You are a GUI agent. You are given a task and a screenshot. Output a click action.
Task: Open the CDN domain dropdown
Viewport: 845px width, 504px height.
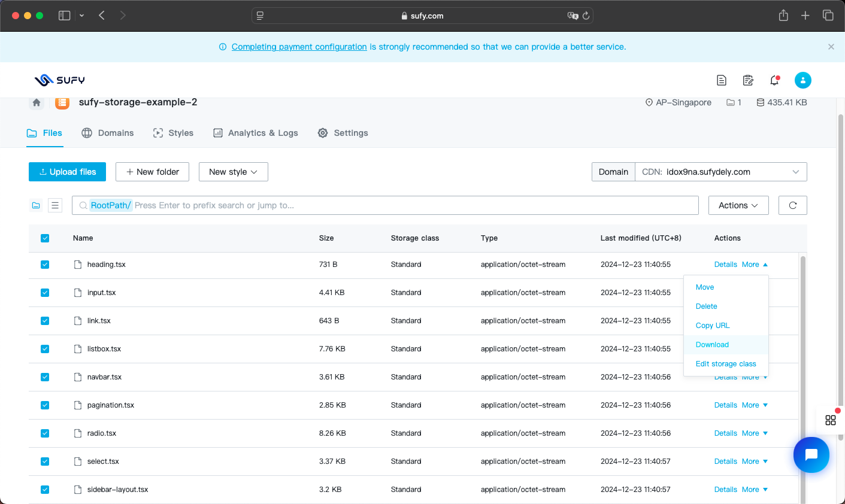point(720,172)
